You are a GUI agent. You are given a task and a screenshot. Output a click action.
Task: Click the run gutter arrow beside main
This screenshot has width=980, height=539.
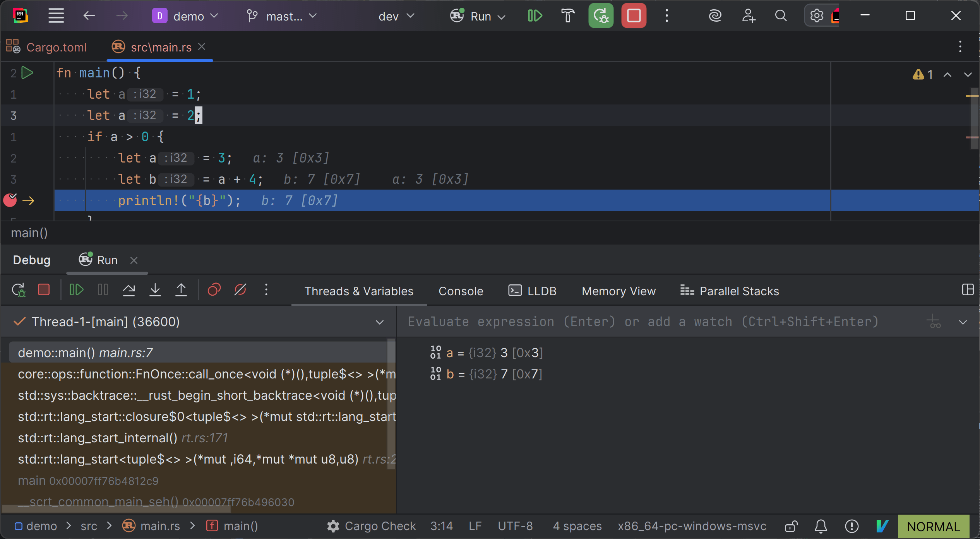pyautogui.click(x=27, y=73)
